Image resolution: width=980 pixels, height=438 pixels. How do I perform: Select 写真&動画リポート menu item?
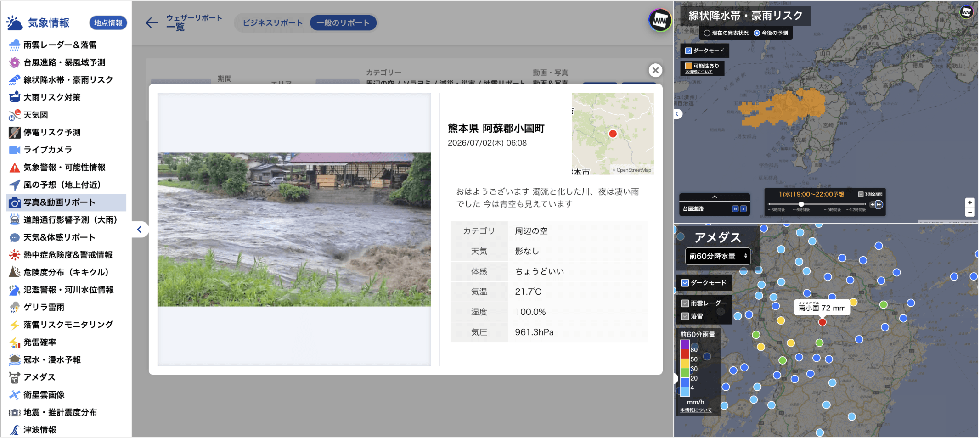tap(66, 202)
